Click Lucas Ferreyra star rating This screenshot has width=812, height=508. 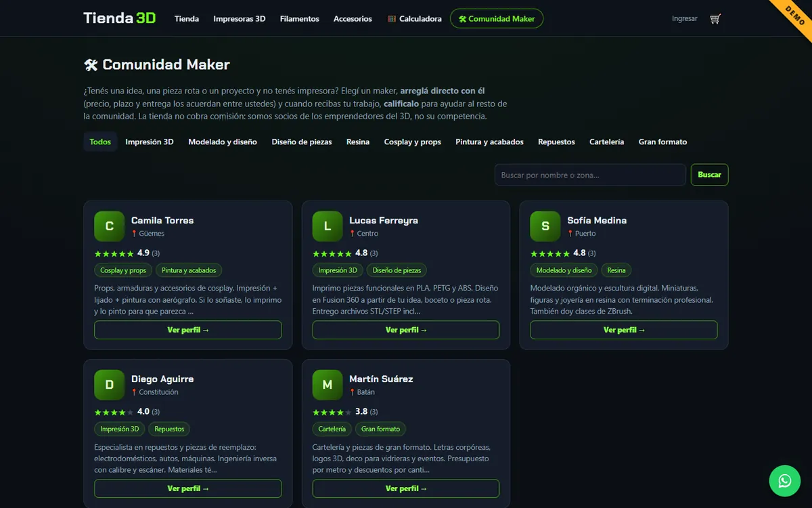point(332,253)
